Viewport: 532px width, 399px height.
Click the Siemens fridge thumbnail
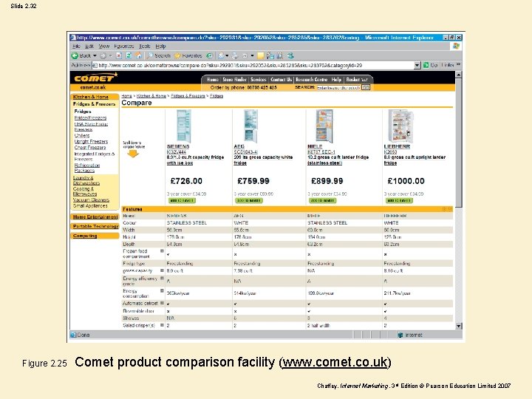tap(183, 126)
